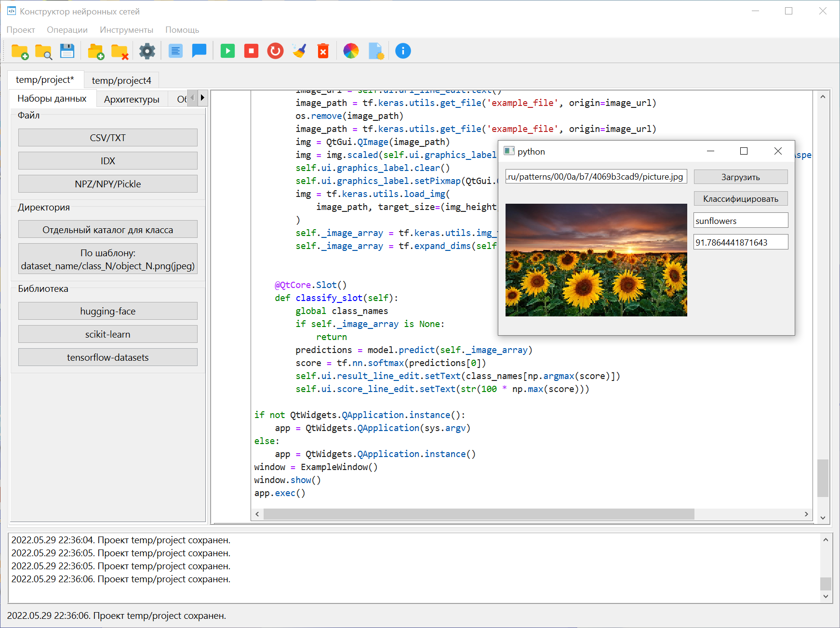Click the 22:36:06 entry in the log panel
The image size is (840, 628).
tap(121, 579)
